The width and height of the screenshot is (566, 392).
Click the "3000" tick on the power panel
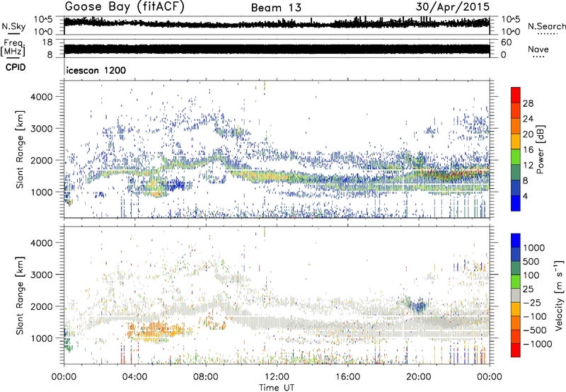(41, 129)
